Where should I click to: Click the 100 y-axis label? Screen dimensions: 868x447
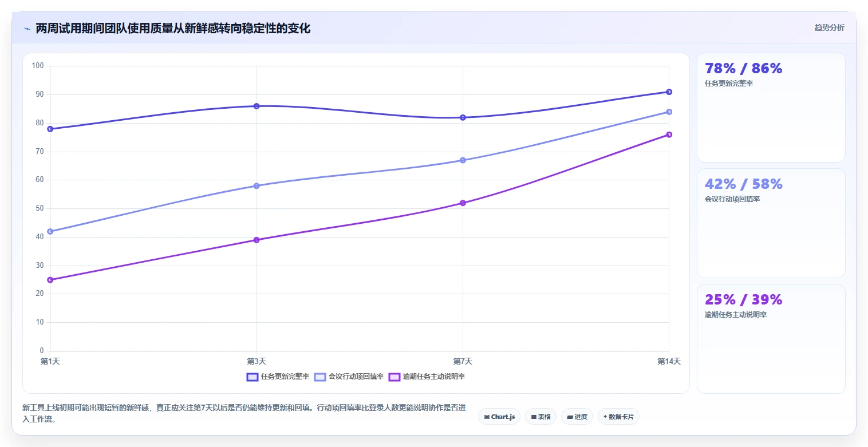tap(38, 66)
